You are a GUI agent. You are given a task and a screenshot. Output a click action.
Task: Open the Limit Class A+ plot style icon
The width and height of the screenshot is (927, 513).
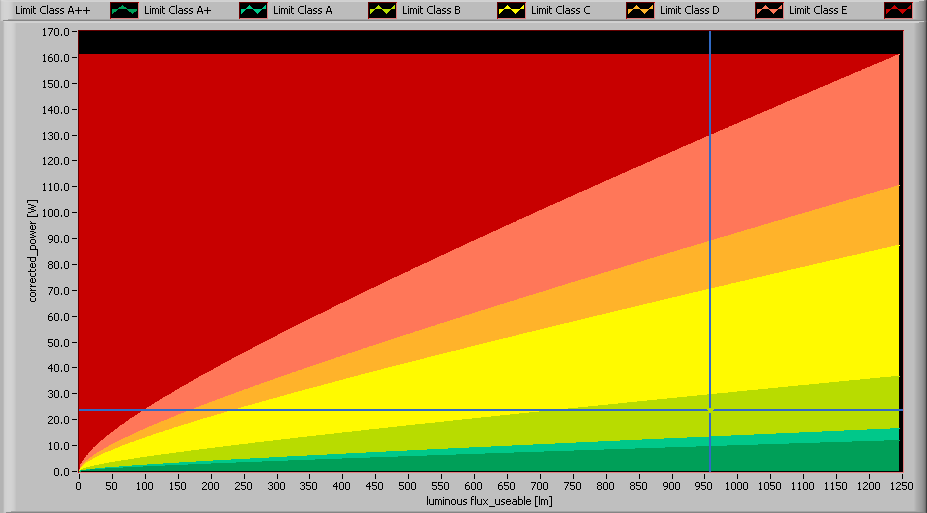(253, 10)
